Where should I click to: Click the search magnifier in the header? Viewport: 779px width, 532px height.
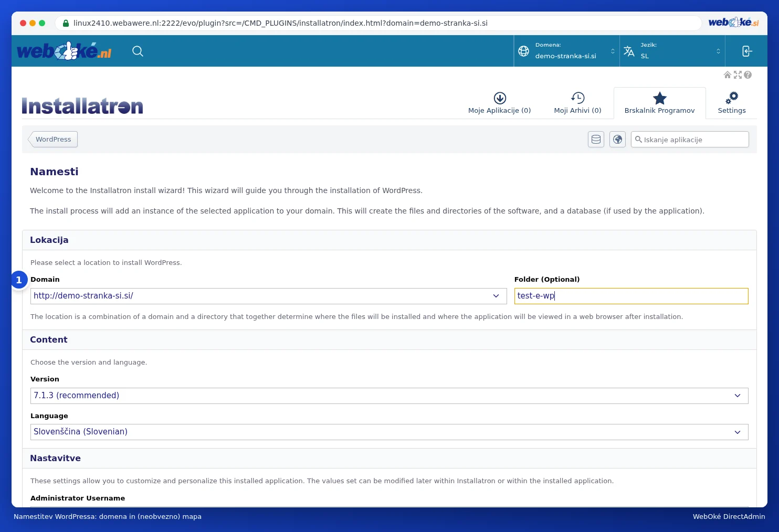138,51
